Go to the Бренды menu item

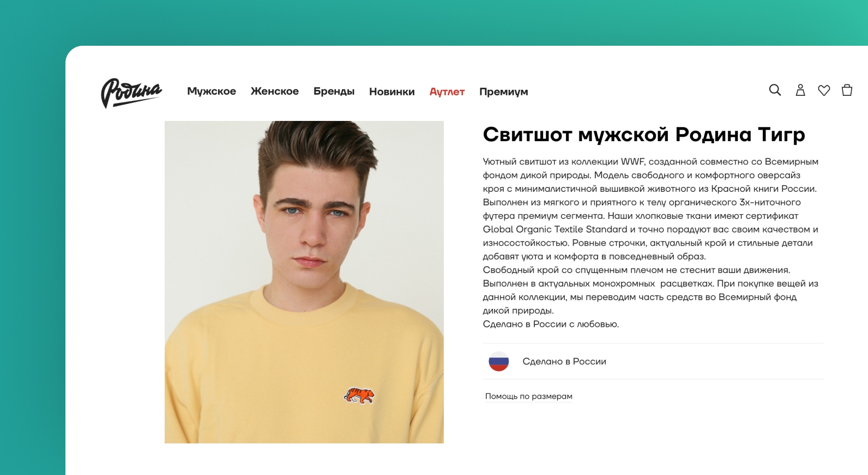[334, 92]
